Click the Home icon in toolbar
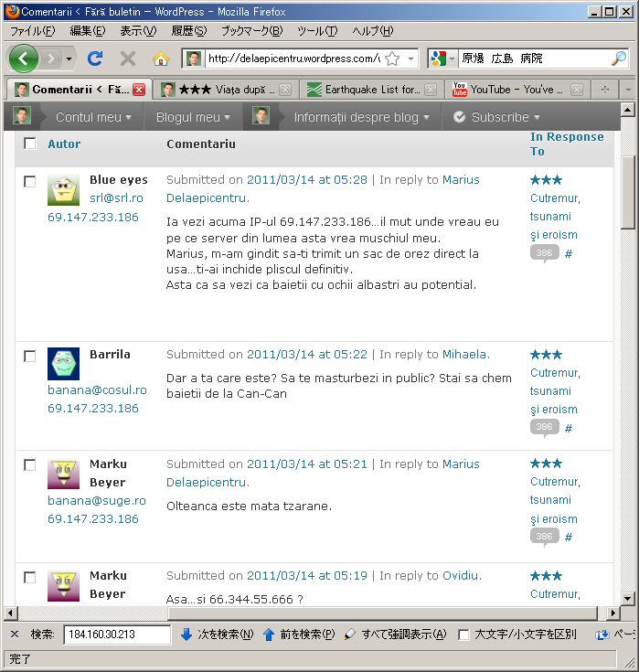This screenshot has width=639, height=672. pyautogui.click(x=160, y=59)
